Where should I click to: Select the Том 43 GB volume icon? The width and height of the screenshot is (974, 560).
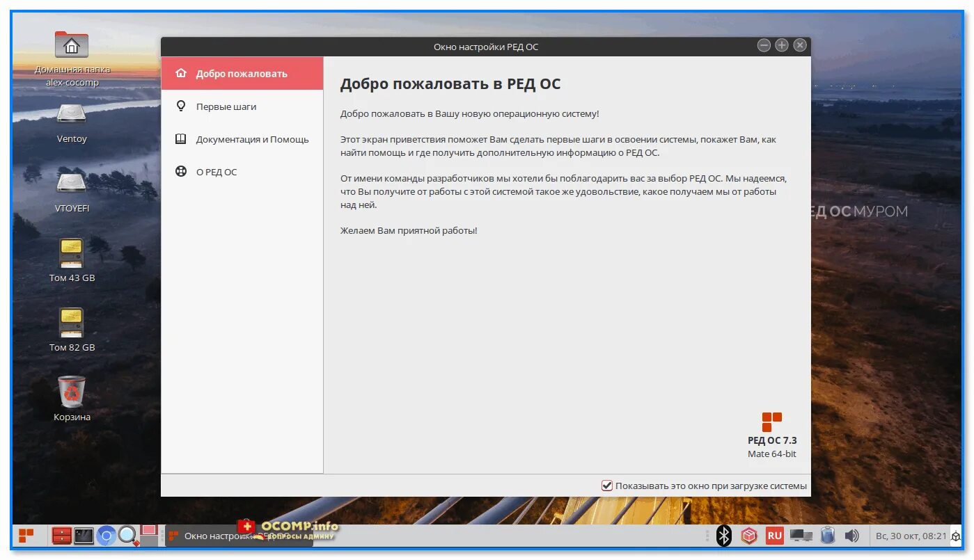[72, 260]
